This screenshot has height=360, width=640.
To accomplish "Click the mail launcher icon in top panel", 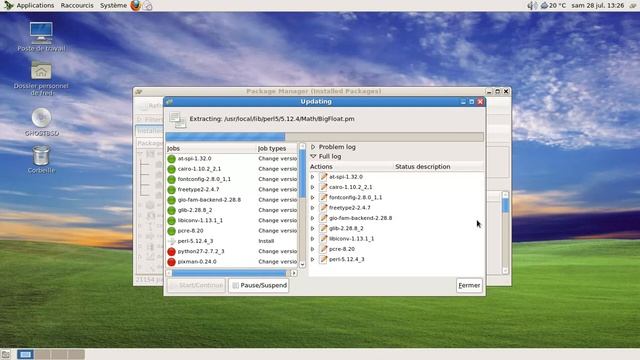I will 147,6.
